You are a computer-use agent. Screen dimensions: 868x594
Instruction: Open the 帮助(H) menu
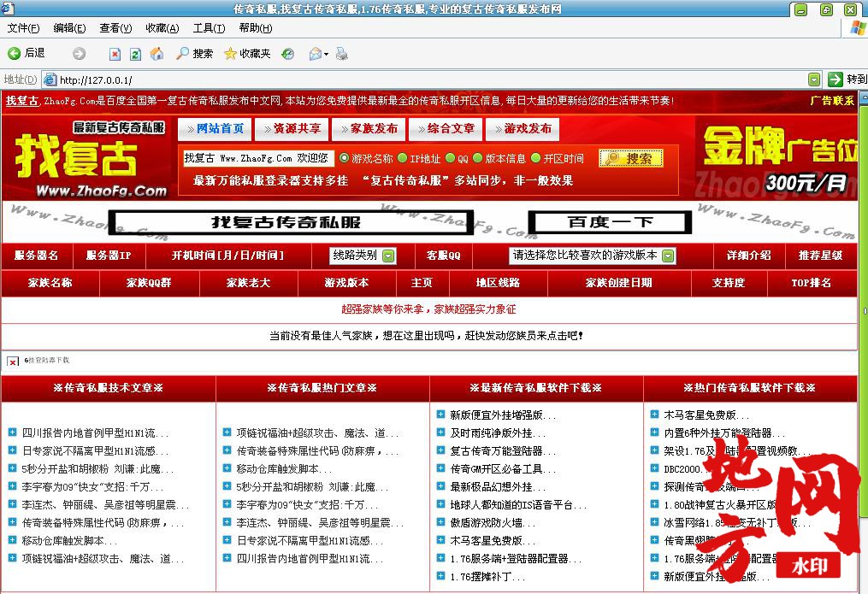255,28
